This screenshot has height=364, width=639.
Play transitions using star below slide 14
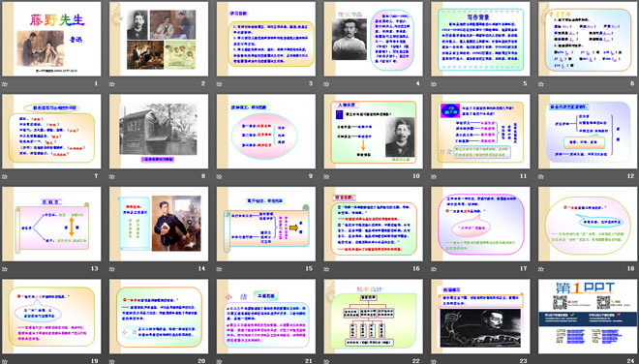[112, 269]
